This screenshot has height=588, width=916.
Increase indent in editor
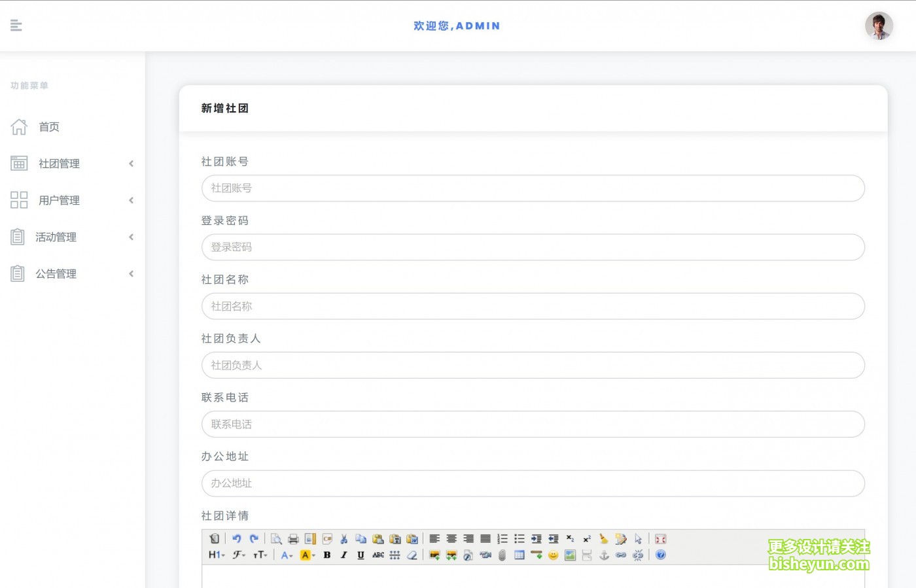[x=537, y=539]
